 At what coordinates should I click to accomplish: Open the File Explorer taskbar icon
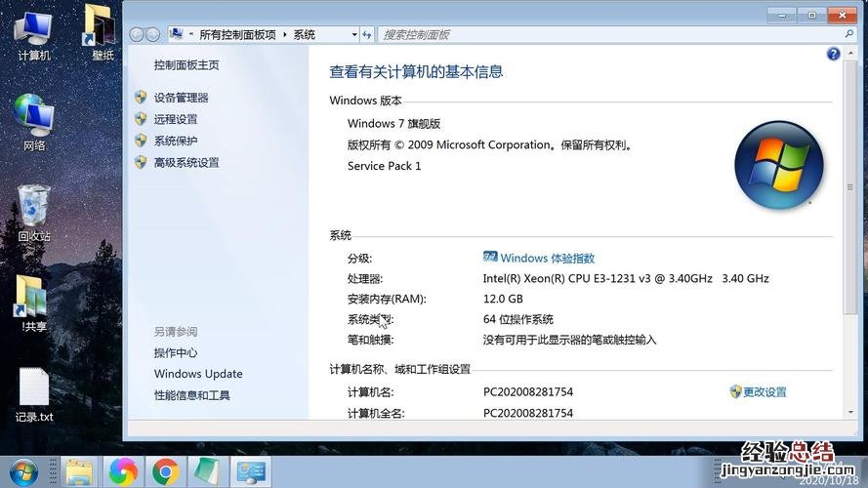coord(80,471)
